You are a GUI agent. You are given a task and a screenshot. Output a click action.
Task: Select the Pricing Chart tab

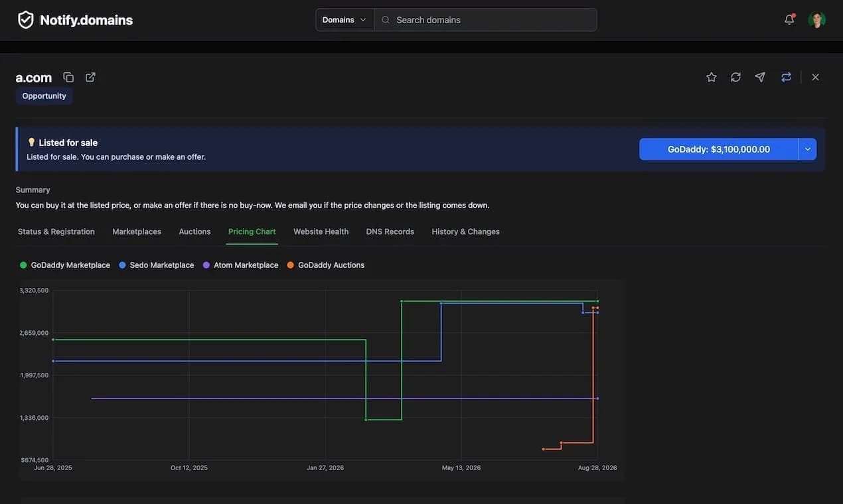[252, 231]
